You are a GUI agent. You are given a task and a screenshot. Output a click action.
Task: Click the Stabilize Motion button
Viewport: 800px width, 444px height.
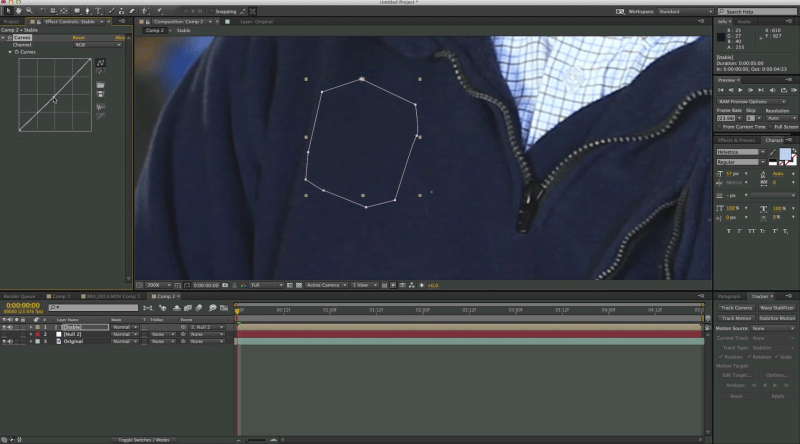[777, 318]
